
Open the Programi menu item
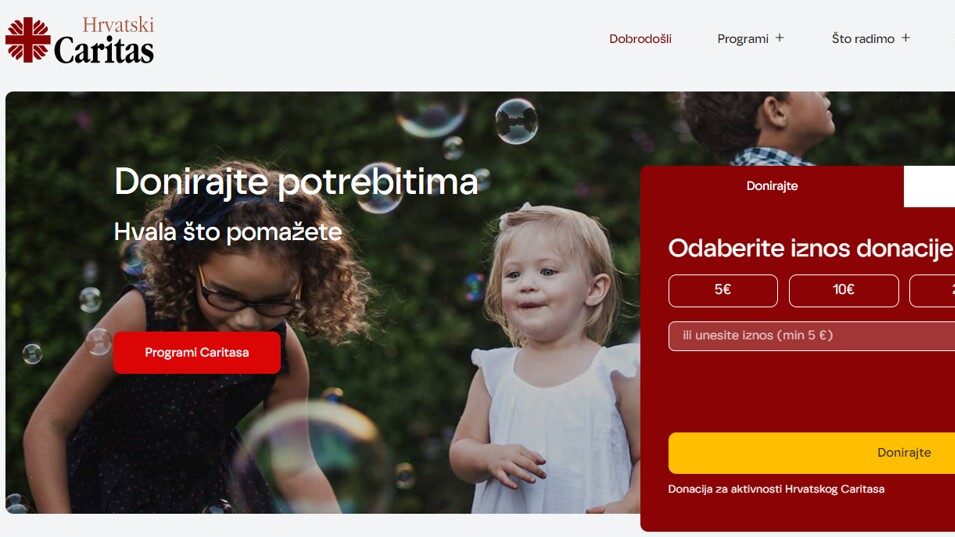742,38
